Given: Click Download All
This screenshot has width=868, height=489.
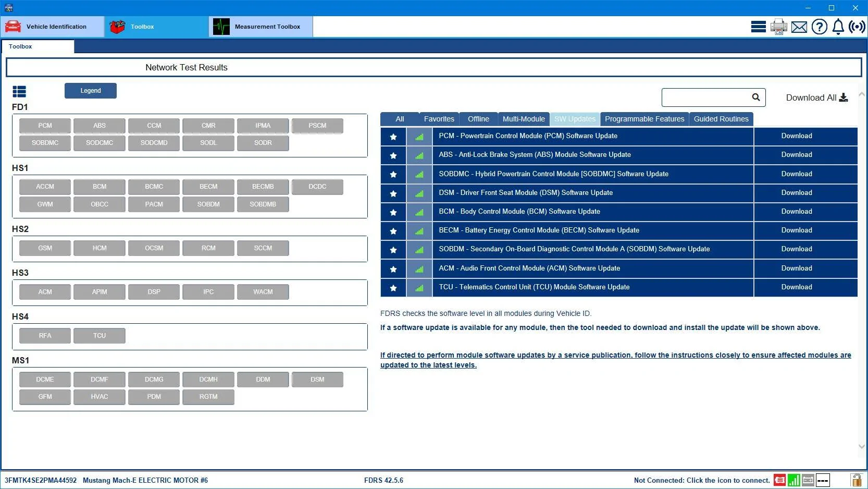Looking at the screenshot, I should click(816, 97).
